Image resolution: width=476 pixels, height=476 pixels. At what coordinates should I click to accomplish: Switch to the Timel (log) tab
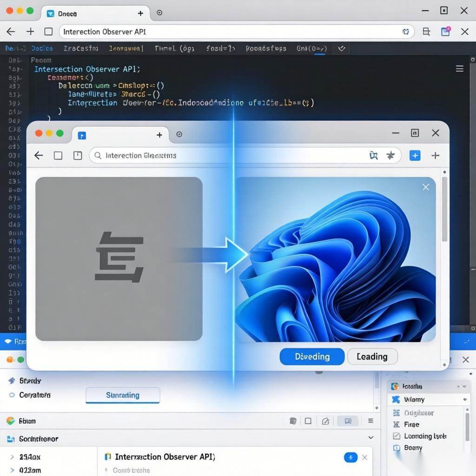pyautogui.click(x=174, y=48)
